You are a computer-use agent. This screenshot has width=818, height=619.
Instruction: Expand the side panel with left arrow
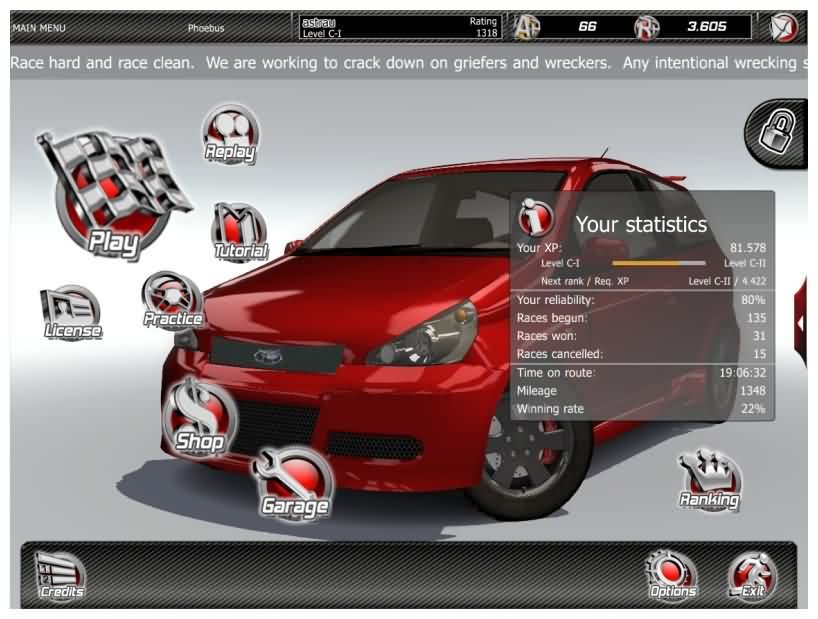click(802, 322)
